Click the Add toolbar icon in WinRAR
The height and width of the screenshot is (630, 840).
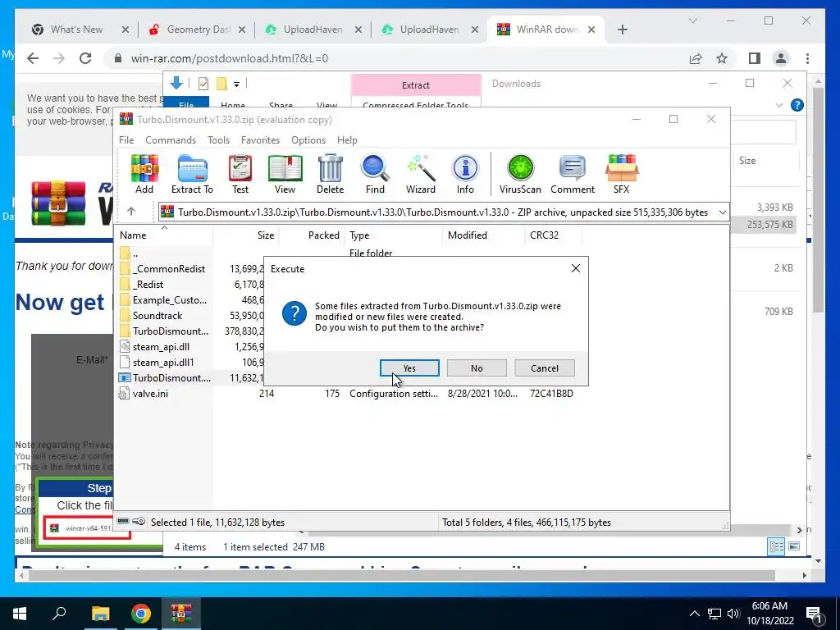click(x=144, y=174)
